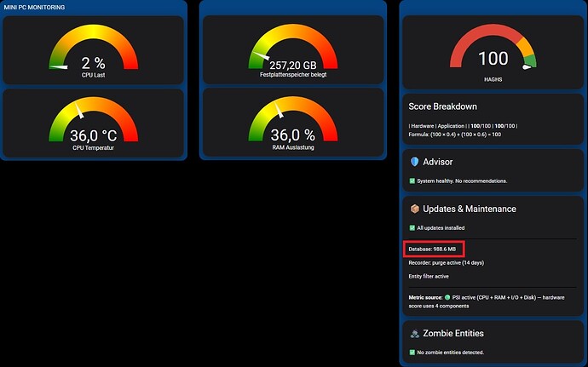Click the Updates & Maintenance package icon

click(414, 209)
